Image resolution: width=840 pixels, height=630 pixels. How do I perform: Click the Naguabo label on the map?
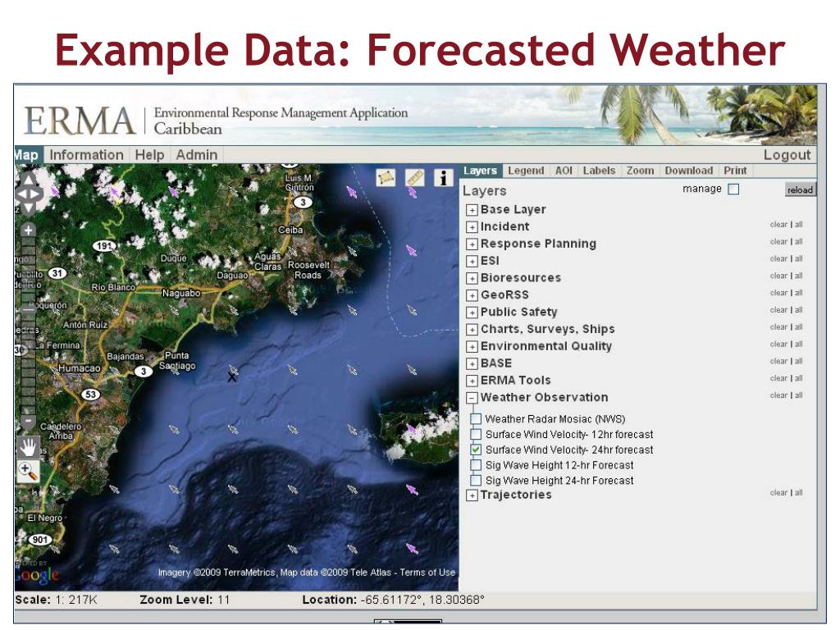181,294
